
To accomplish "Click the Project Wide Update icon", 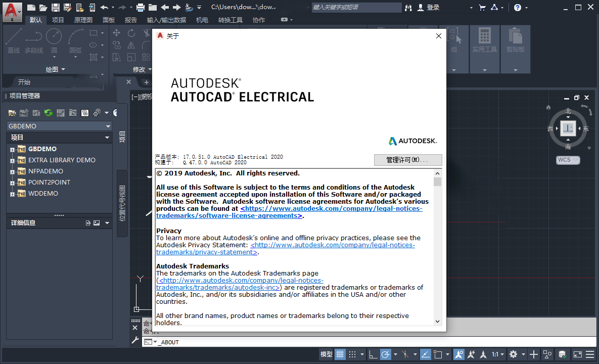I will point(73,113).
